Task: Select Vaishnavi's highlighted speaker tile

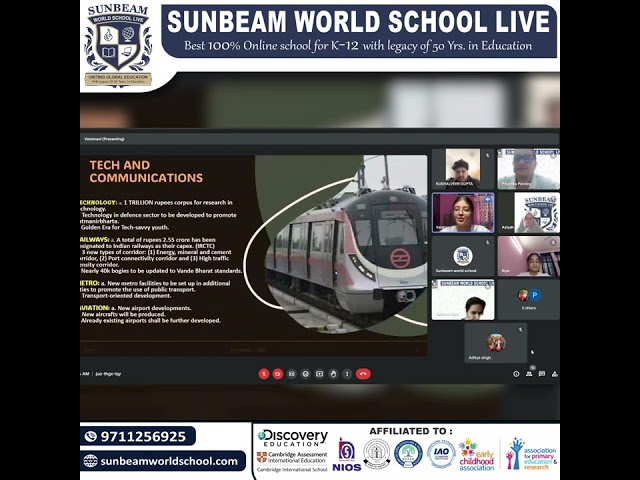Action: coord(463,213)
